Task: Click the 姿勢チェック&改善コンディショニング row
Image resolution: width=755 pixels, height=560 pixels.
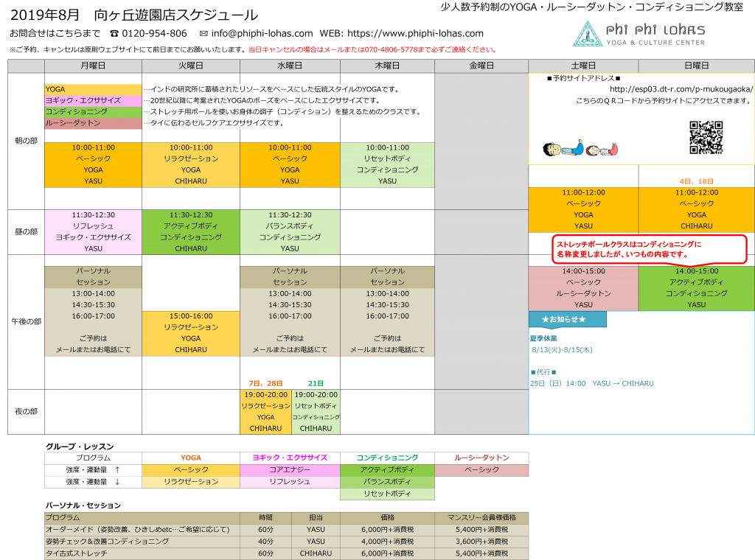Action: [287, 542]
